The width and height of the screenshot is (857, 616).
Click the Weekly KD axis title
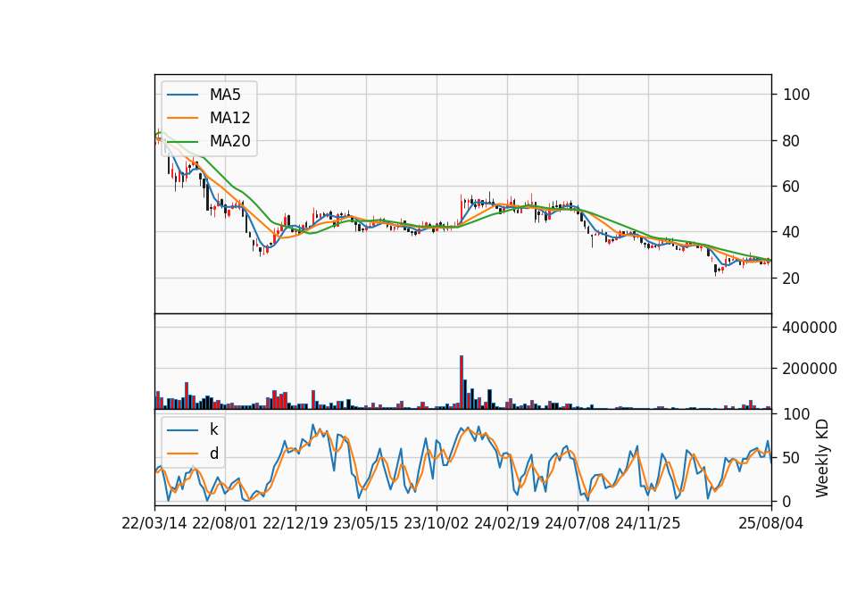822,458
